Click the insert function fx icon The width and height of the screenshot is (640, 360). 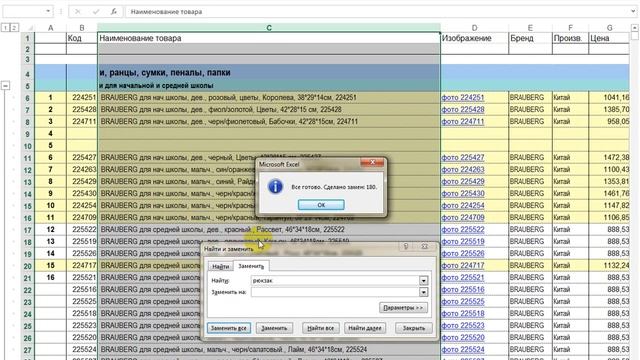(x=114, y=11)
